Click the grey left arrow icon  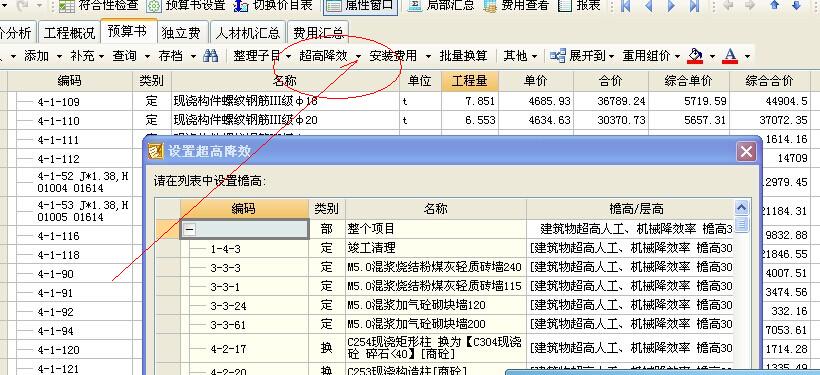727,5
